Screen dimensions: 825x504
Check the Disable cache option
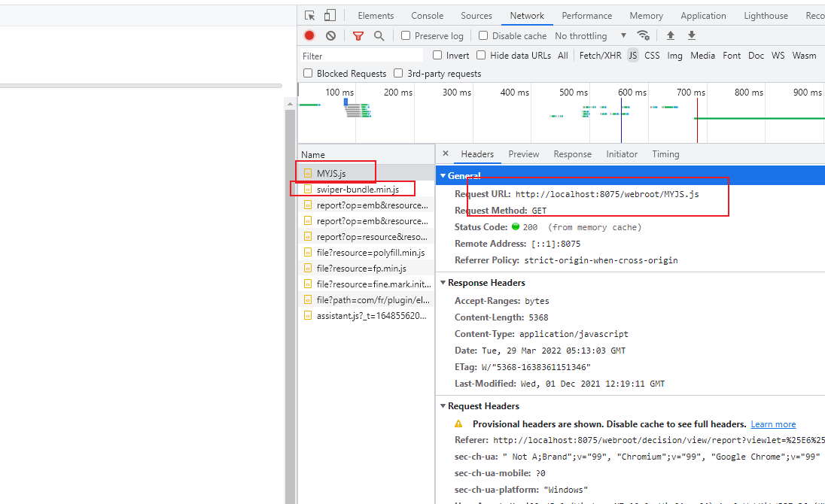[x=483, y=35]
